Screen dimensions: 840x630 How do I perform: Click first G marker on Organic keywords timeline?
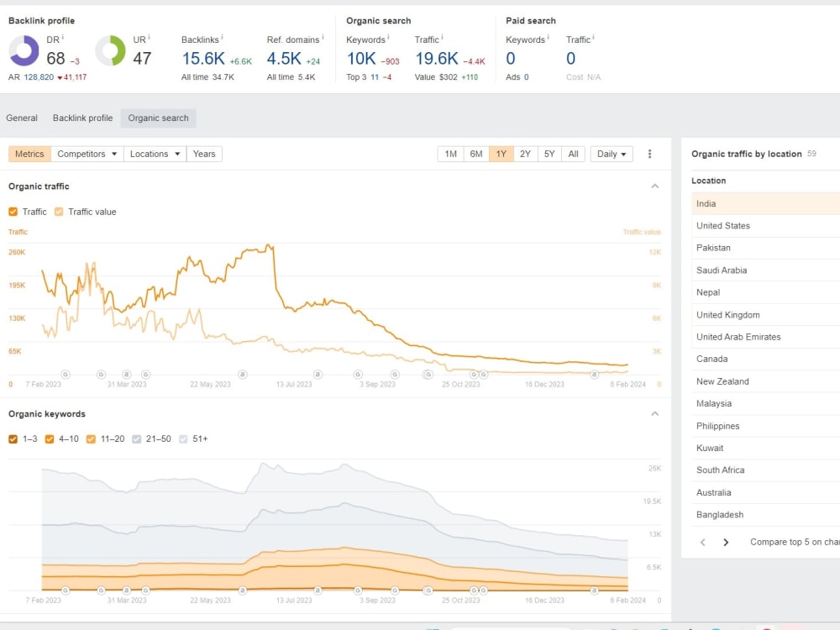point(66,590)
